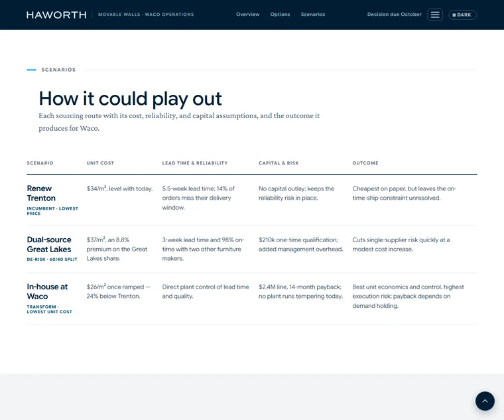Click the '$37/m², an 8.8% premium' cell
Screen dimensions: 504x420
[x=117, y=249]
